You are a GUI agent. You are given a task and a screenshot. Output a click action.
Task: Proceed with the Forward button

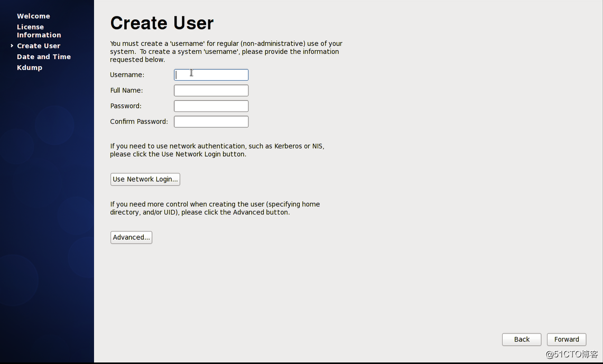(x=567, y=339)
